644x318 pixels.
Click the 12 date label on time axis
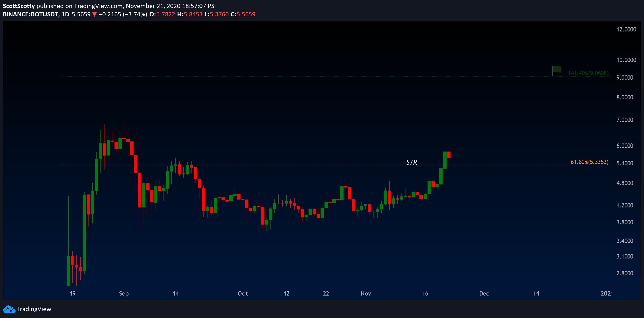(286, 294)
